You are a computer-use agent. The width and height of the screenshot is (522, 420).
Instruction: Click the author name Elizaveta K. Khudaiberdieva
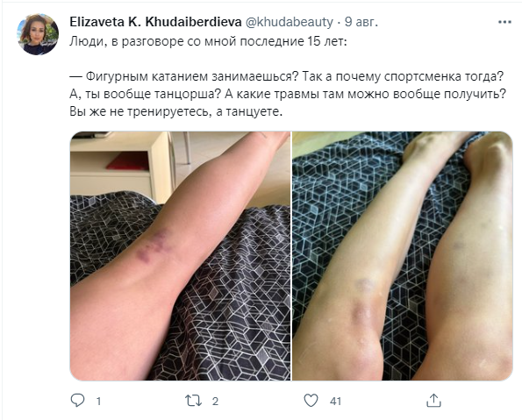(x=155, y=22)
